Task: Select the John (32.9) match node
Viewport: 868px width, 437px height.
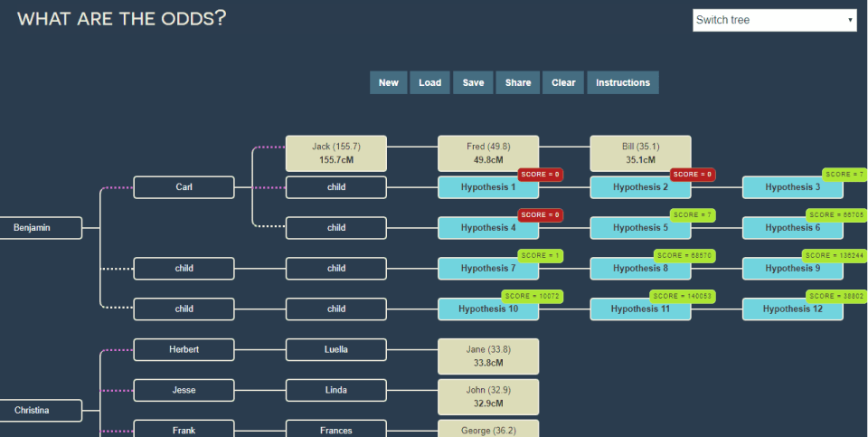Action: (488, 397)
